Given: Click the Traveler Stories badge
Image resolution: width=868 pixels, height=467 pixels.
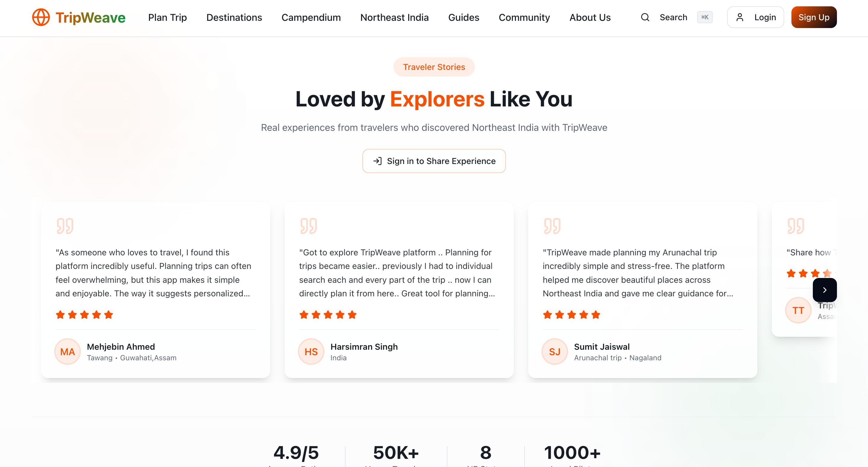Looking at the screenshot, I should tap(434, 67).
